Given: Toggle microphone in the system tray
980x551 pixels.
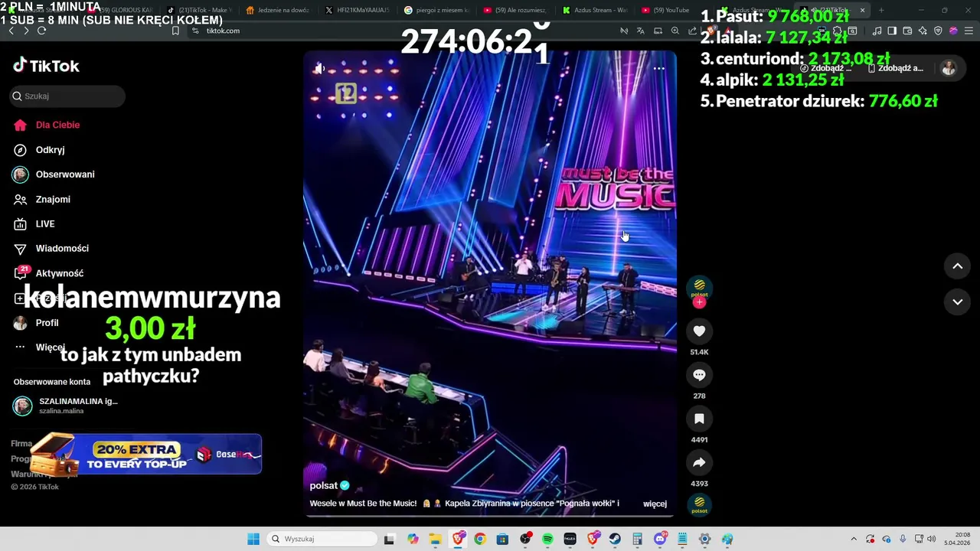Looking at the screenshot, I should (903, 539).
